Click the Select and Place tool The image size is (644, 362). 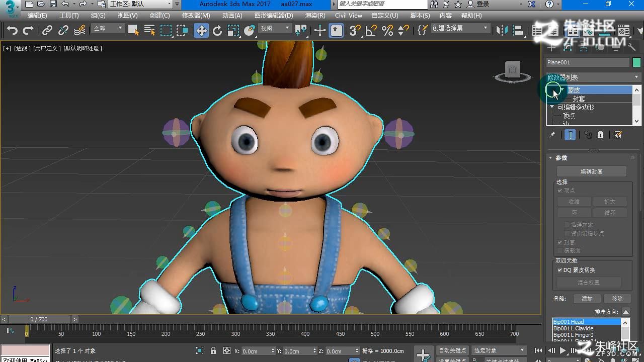(250, 31)
